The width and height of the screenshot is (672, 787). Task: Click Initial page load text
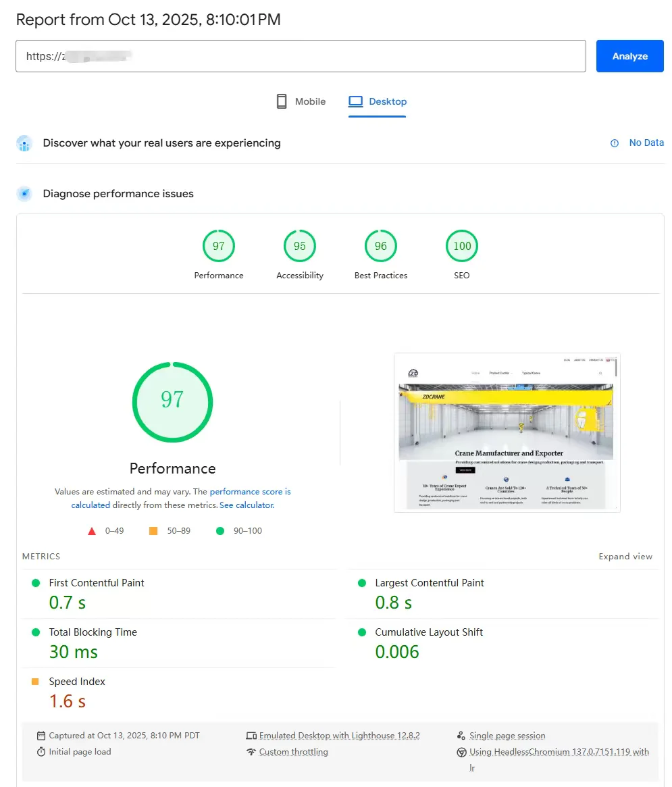[80, 751]
